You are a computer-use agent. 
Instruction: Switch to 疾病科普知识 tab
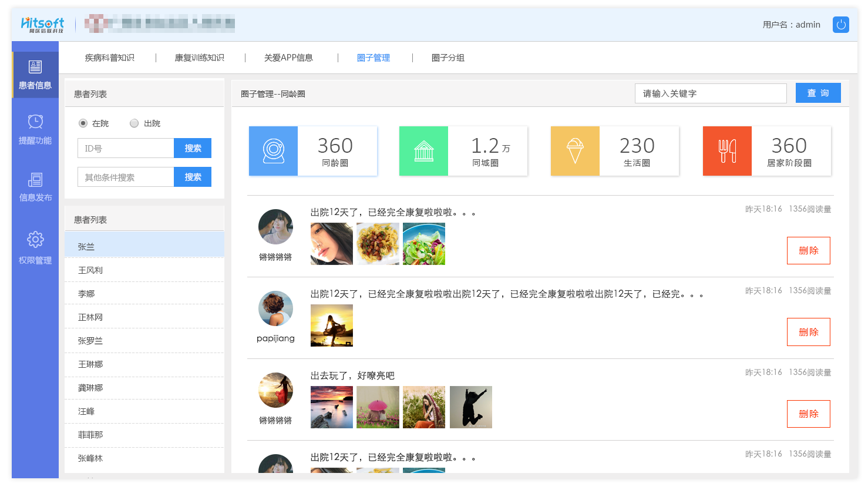110,58
